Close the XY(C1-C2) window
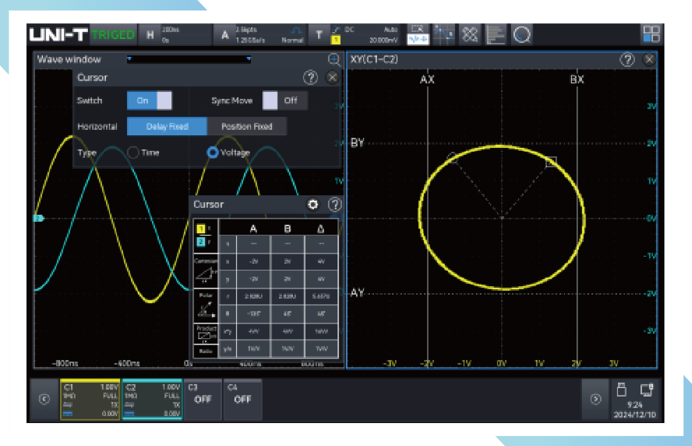The width and height of the screenshot is (692, 446). point(649,60)
